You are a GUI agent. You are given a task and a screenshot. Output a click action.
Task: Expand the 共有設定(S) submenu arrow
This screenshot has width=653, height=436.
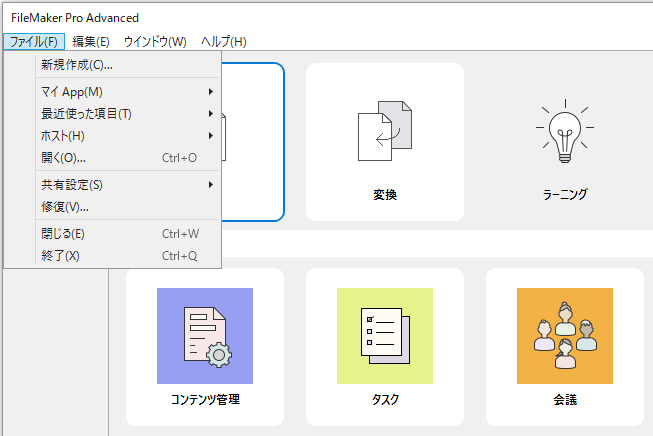tap(211, 184)
